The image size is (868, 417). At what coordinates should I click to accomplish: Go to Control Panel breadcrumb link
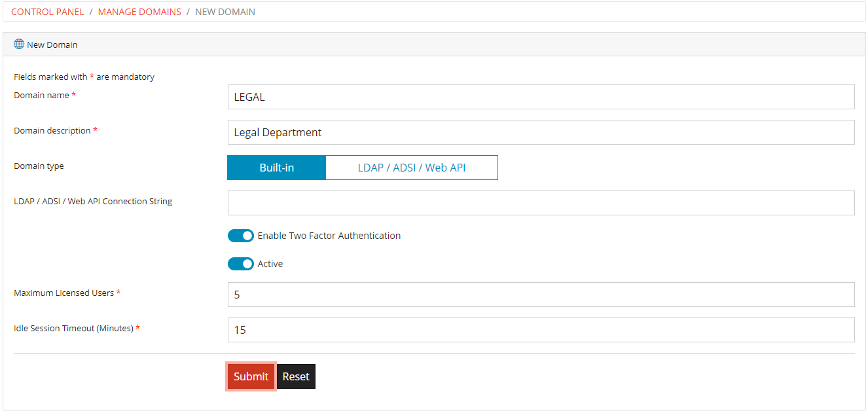pos(48,12)
